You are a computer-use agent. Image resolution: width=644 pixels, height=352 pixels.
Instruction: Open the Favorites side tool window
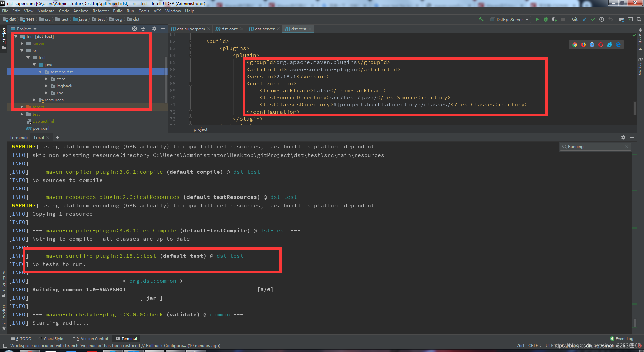4,317
